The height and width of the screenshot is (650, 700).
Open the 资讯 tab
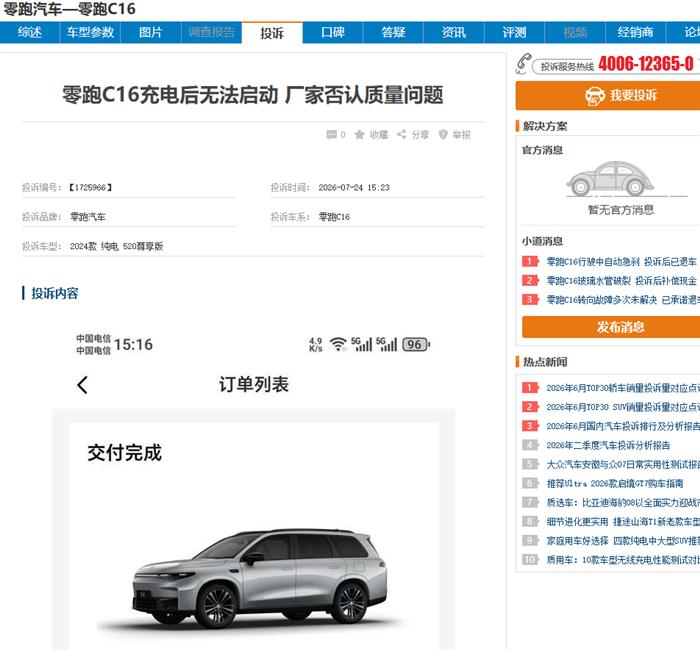pyautogui.click(x=454, y=32)
